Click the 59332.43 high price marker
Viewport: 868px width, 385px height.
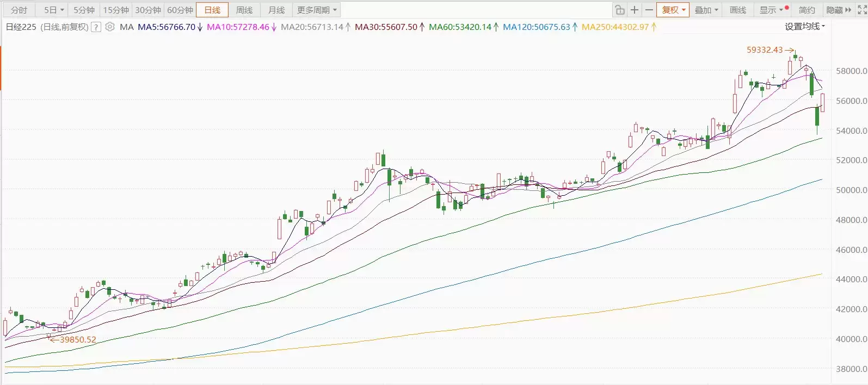point(765,49)
